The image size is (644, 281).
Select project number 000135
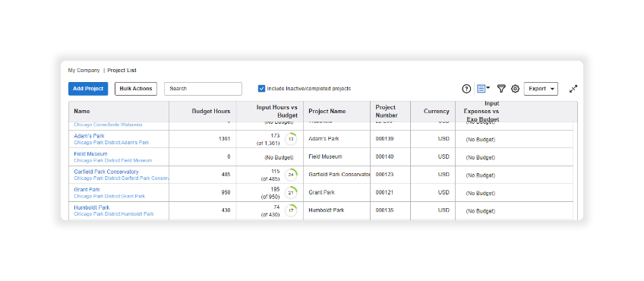[384, 210]
